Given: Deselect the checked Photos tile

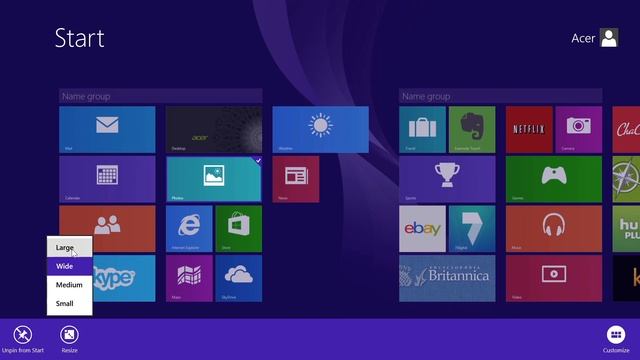Looking at the screenshot, I should pyautogui.click(x=214, y=179).
